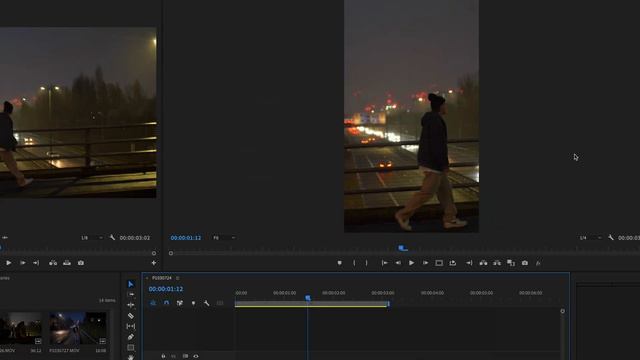Click the Lift button in Program monitor
The height and width of the screenshot is (360, 640).
(483, 263)
